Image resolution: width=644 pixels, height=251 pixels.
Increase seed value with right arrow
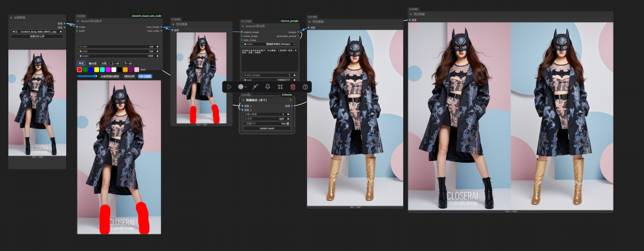pos(296,80)
